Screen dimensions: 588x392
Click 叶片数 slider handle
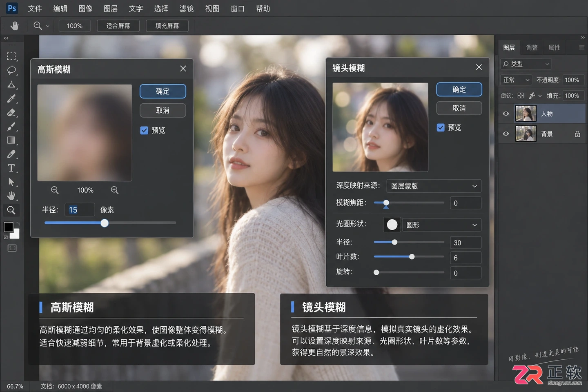point(412,256)
